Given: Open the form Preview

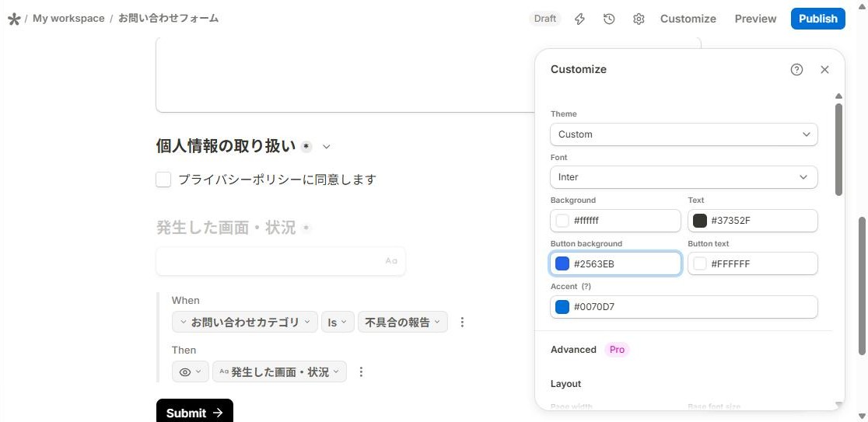Looking at the screenshot, I should tap(756, 19).
